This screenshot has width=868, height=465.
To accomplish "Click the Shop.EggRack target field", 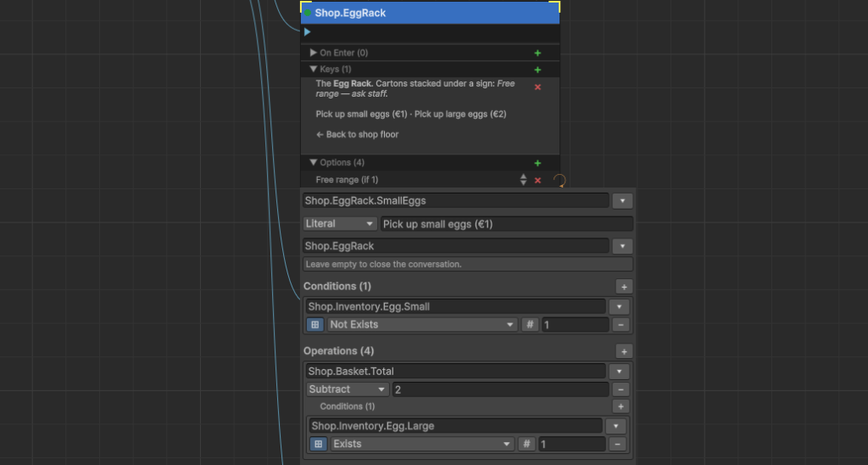I will click(455, 246).
